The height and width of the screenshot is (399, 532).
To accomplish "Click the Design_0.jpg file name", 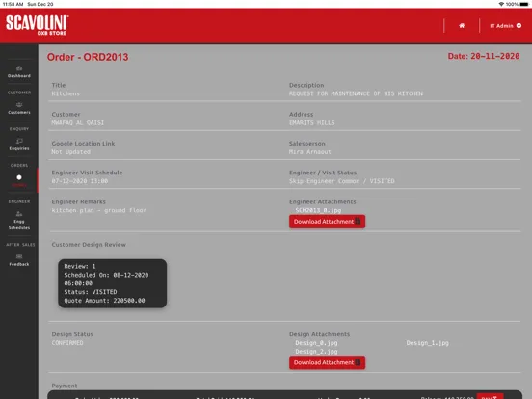I will click(x=316, y=343).
